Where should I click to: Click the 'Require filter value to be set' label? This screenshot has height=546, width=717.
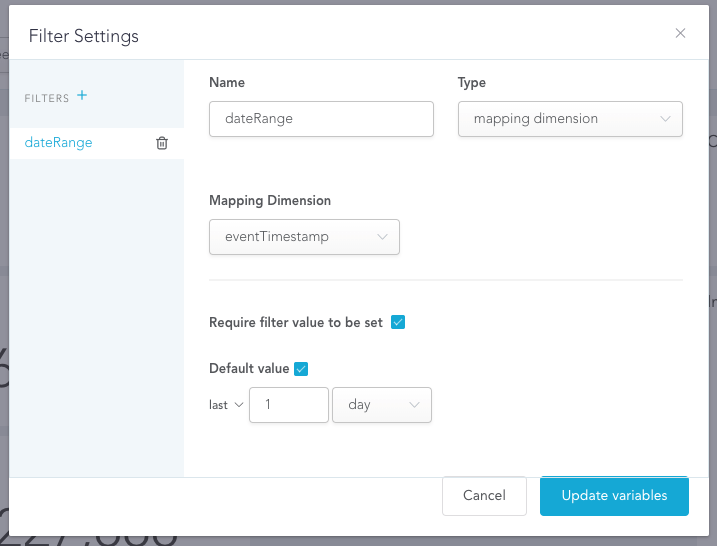[x=295, y=322]
